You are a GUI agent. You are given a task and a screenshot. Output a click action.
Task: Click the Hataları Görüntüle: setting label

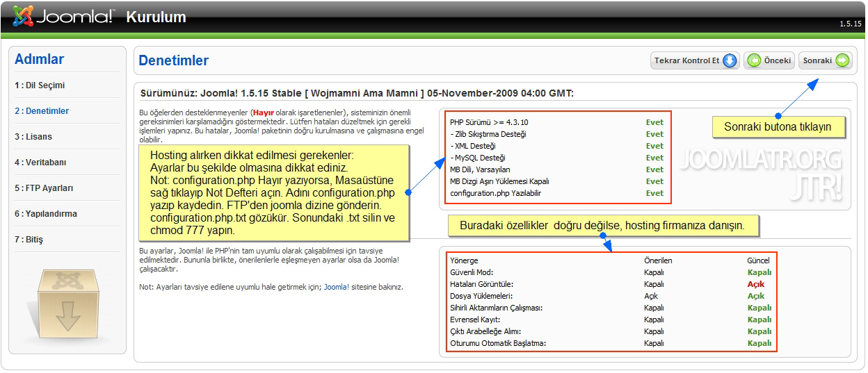(x=481, y=284)
